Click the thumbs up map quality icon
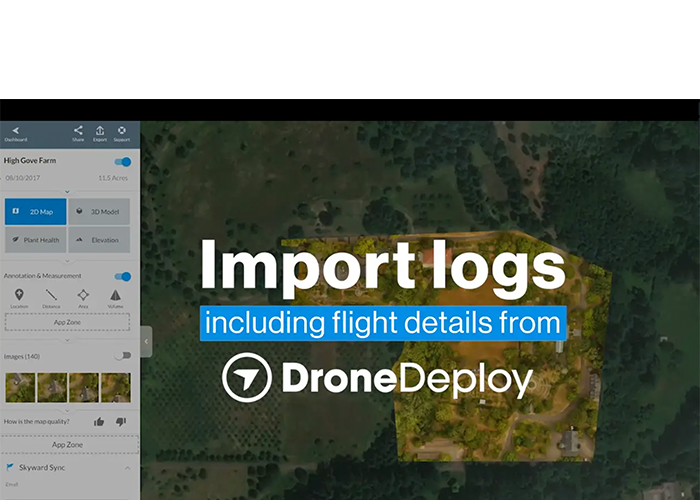 pos(99,422)
